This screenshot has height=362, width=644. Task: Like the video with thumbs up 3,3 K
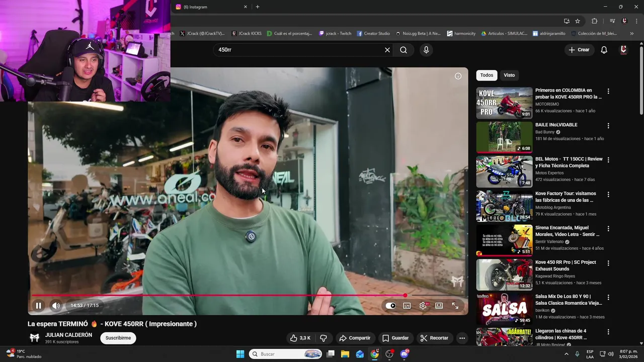pos(300,338)
